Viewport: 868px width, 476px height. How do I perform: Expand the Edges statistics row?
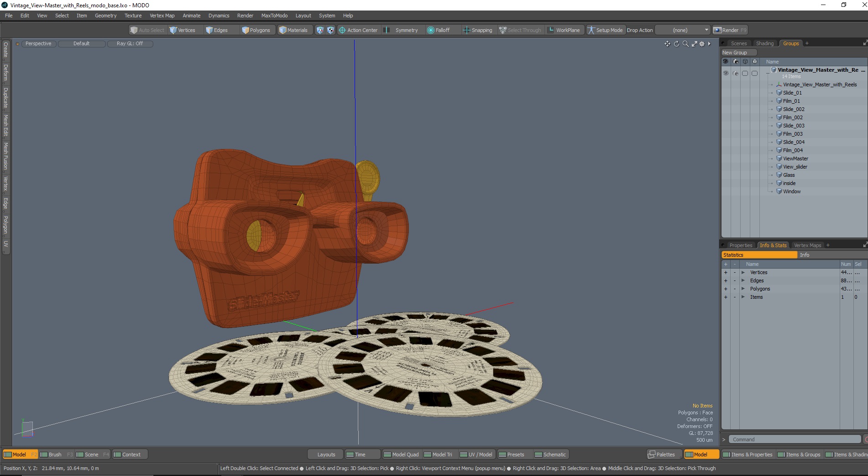click(x=743, y=281)
